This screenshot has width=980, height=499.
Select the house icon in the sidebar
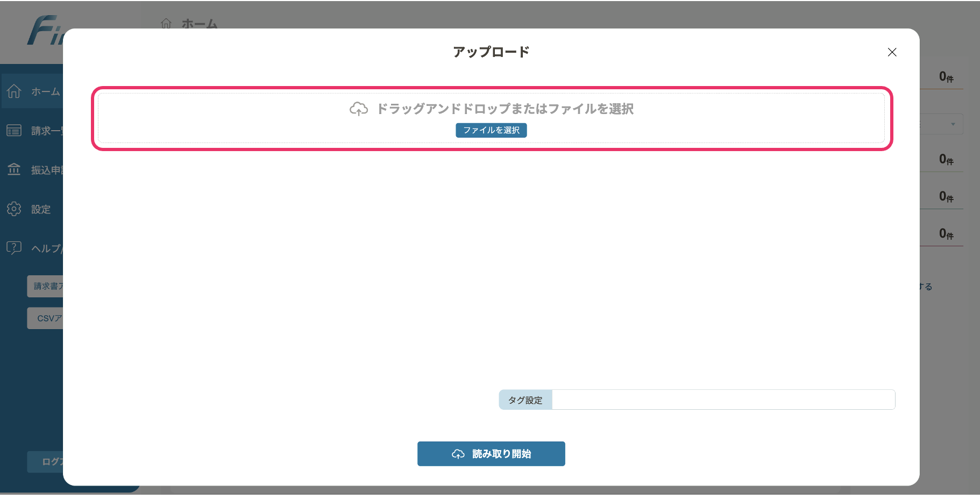tap(14, 91)
